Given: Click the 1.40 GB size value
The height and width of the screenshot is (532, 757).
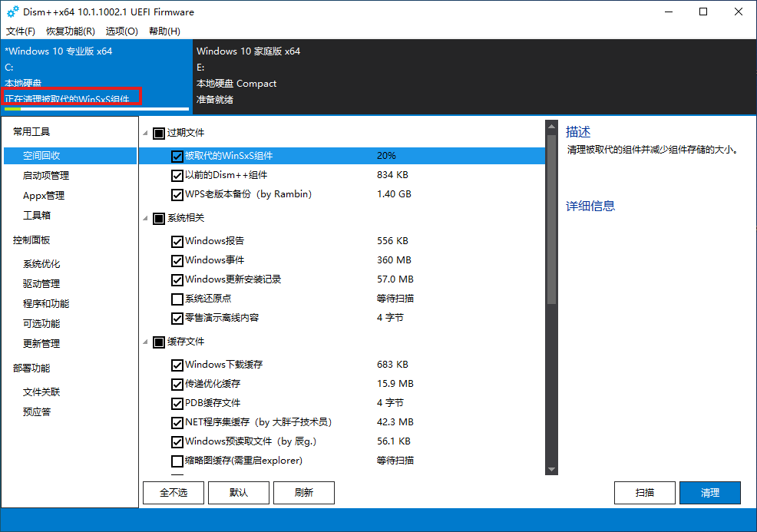Looking at the screenshot, I should point(394,194).
